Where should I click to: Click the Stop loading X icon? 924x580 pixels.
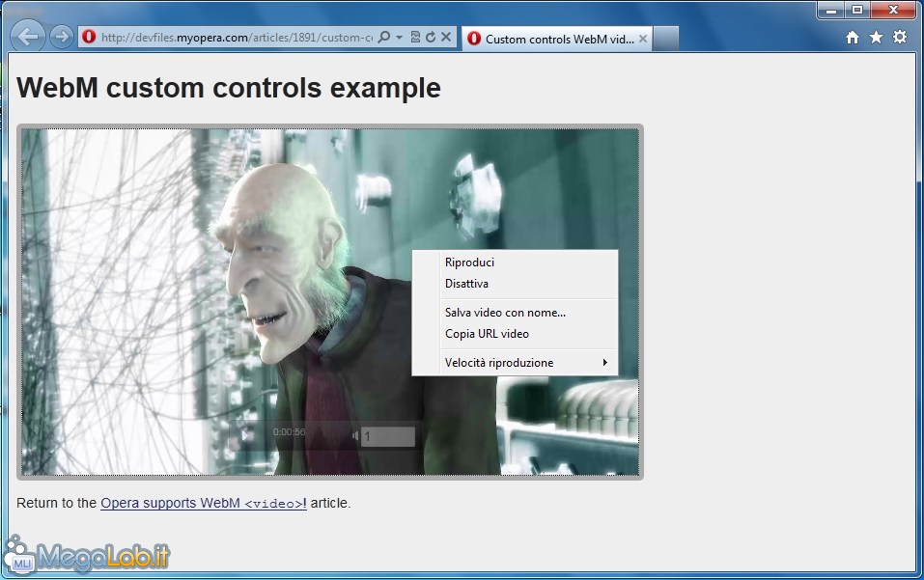point(446,38)
